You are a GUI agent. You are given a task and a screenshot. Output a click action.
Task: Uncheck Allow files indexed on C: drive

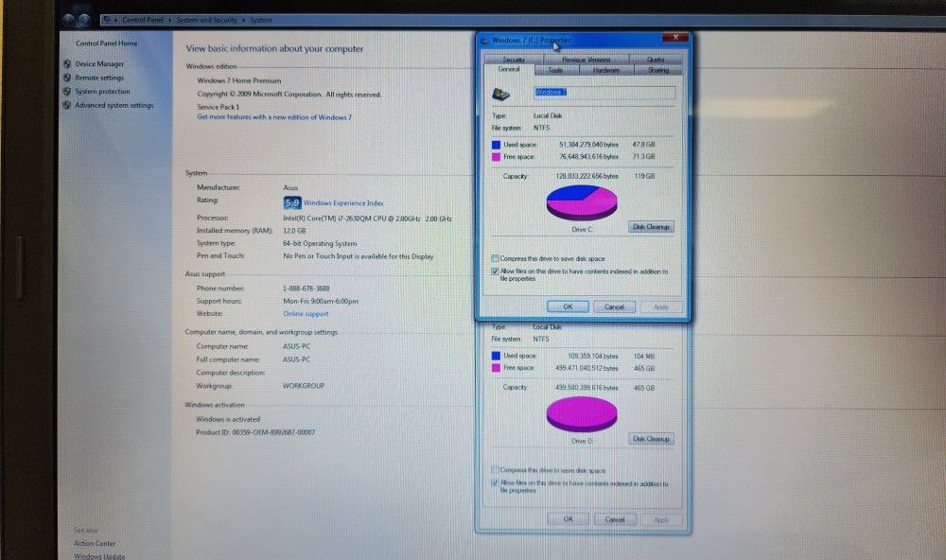pos(495,271)
